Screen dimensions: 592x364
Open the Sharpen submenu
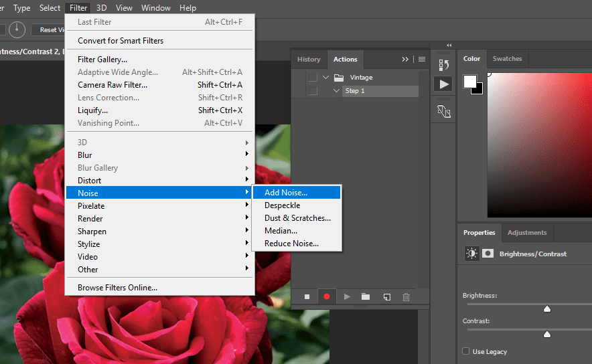coord(159,232)
